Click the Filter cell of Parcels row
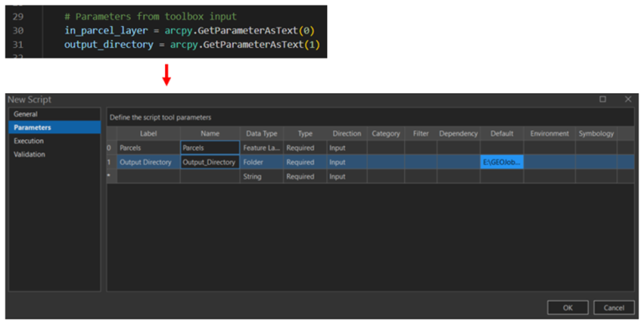644x326 pixels. (x=421, y=147)
